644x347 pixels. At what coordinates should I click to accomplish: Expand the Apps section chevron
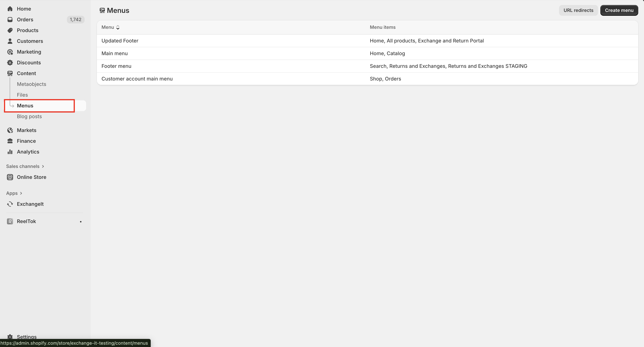21,193
